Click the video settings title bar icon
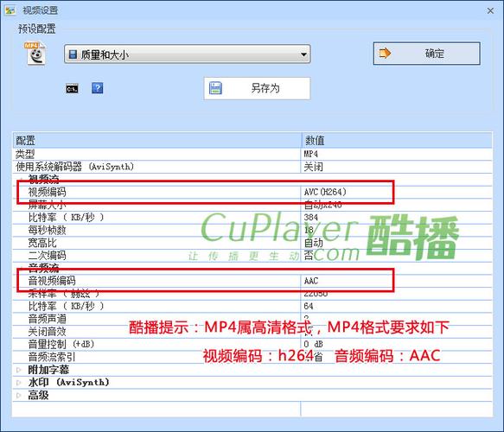 click(10, 10)
